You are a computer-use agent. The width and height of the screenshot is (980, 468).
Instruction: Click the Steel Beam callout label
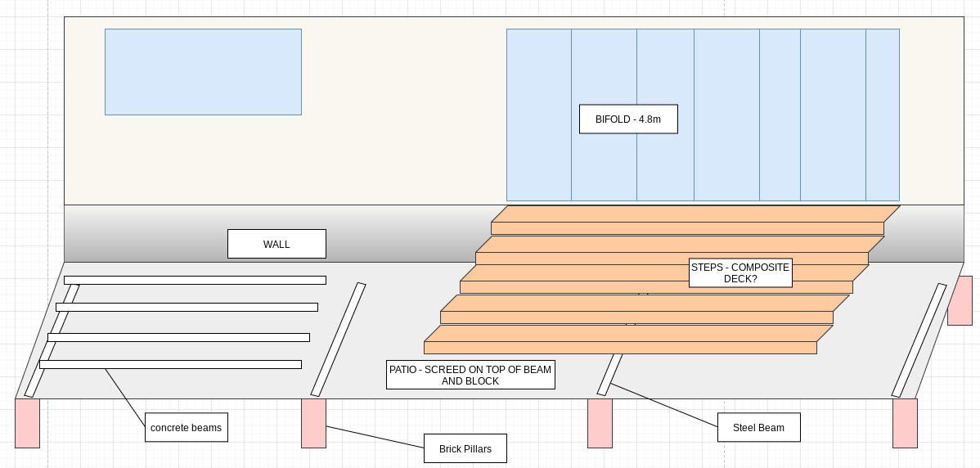(758, 427)
